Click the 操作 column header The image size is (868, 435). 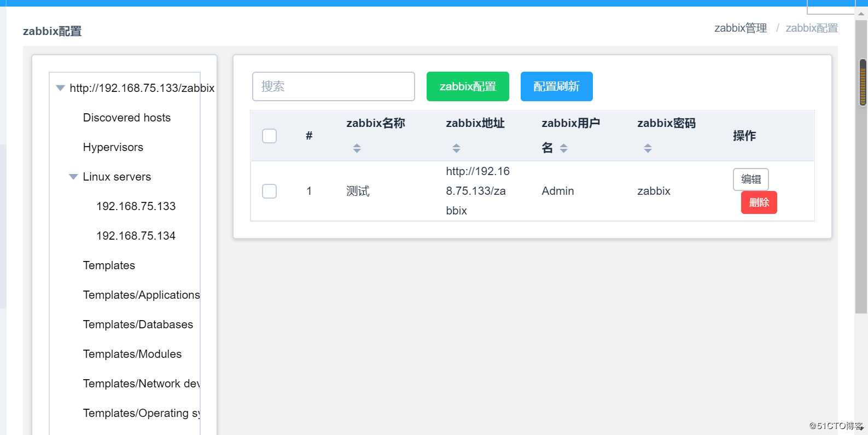(x=744, y=136)
